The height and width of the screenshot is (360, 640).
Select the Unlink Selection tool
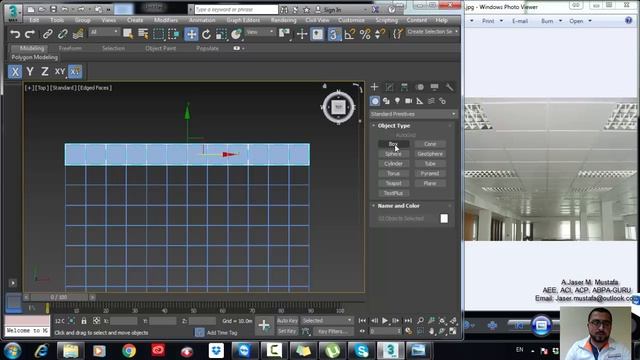(62, 34)
